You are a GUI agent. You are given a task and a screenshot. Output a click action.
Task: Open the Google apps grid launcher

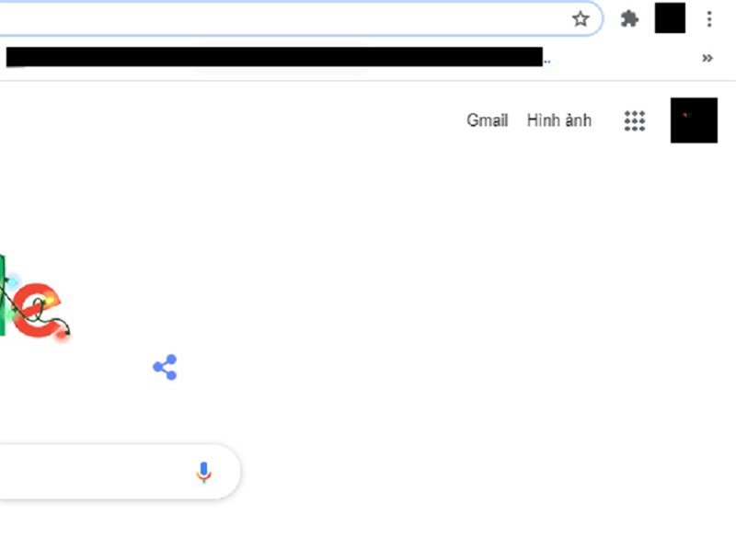pos(635,120)
